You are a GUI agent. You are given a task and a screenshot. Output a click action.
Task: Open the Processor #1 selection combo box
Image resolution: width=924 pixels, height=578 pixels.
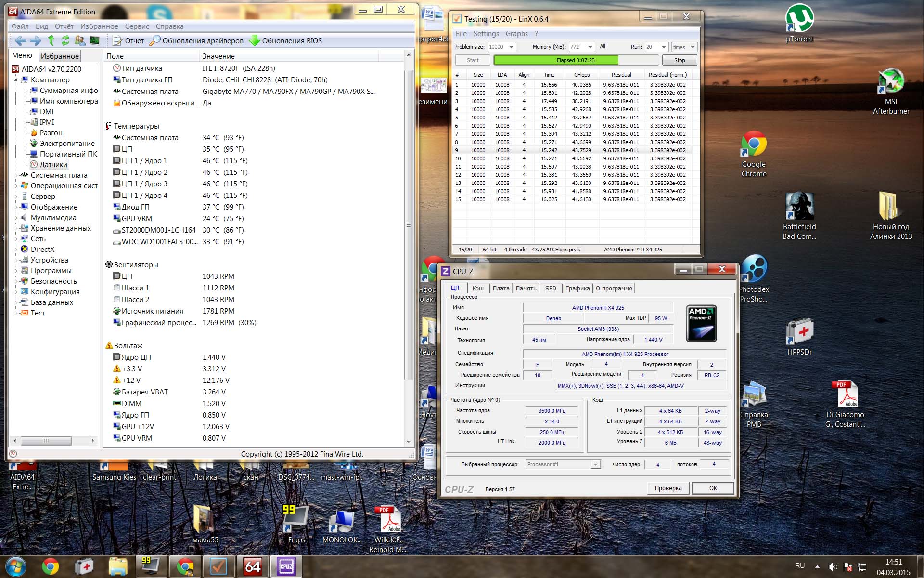563,464
